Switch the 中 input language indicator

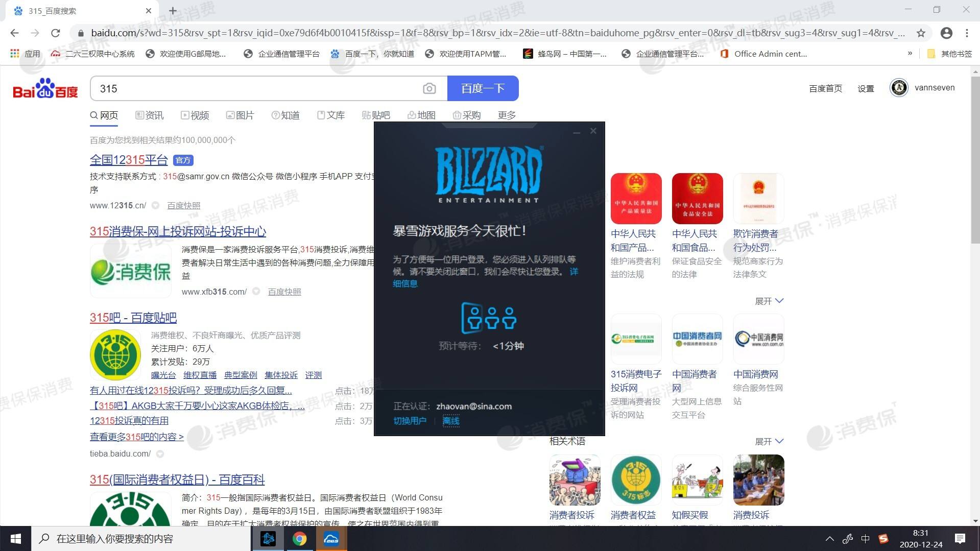pyautogui.click(x=865, y=539)
